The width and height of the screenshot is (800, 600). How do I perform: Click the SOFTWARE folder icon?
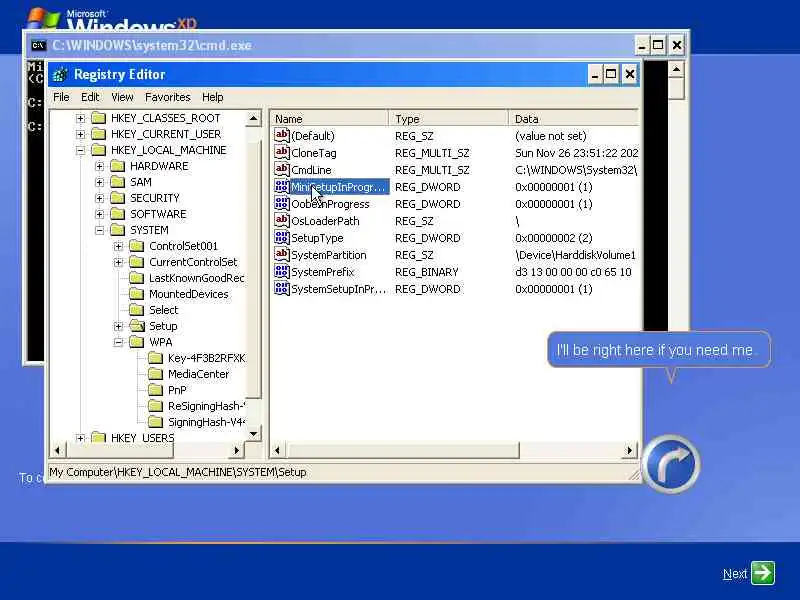pos(117,214)
